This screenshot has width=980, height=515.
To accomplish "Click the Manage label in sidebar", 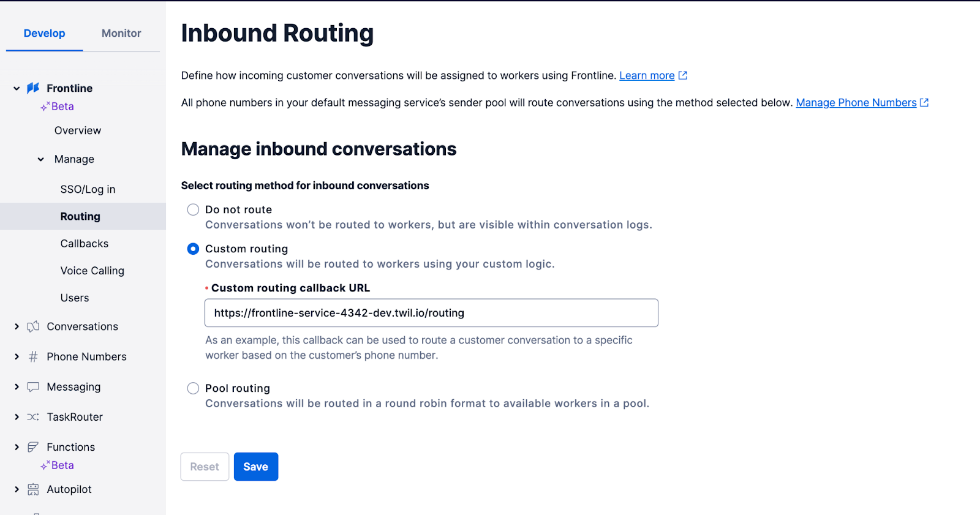I will click(74, 159).
